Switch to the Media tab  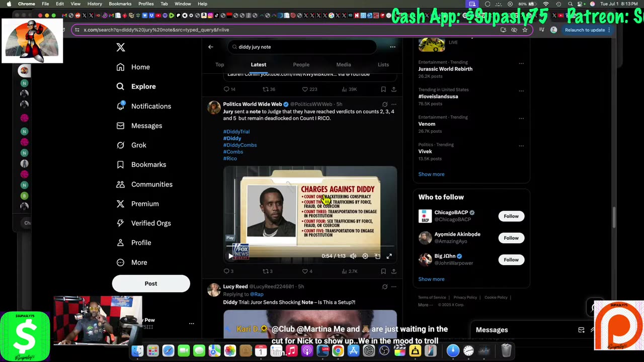(x=344, y=64)
